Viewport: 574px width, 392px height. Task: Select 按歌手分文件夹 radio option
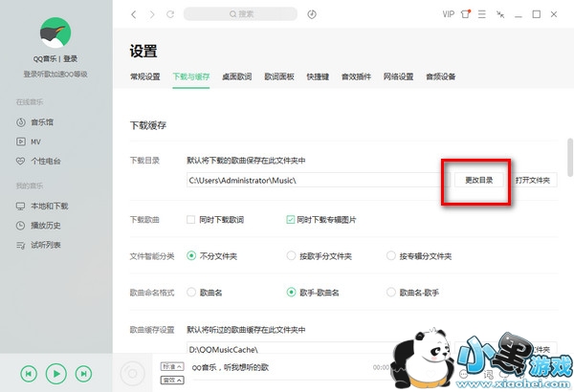point(291,256)
